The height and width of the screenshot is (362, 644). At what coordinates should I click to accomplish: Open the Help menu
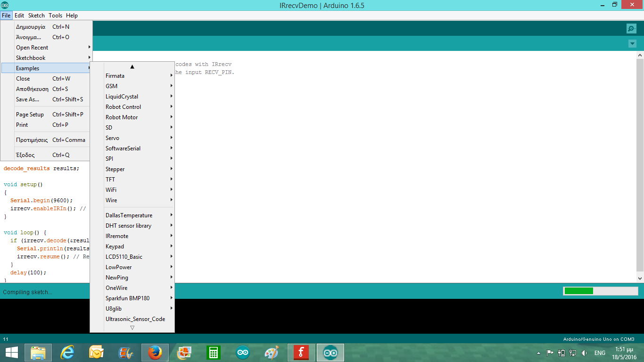(x=72, y=16)
